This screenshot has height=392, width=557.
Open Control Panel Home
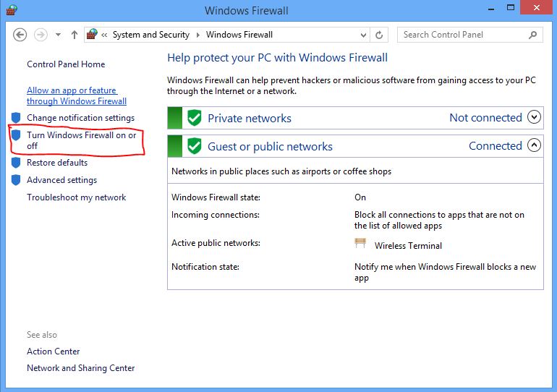66,64
